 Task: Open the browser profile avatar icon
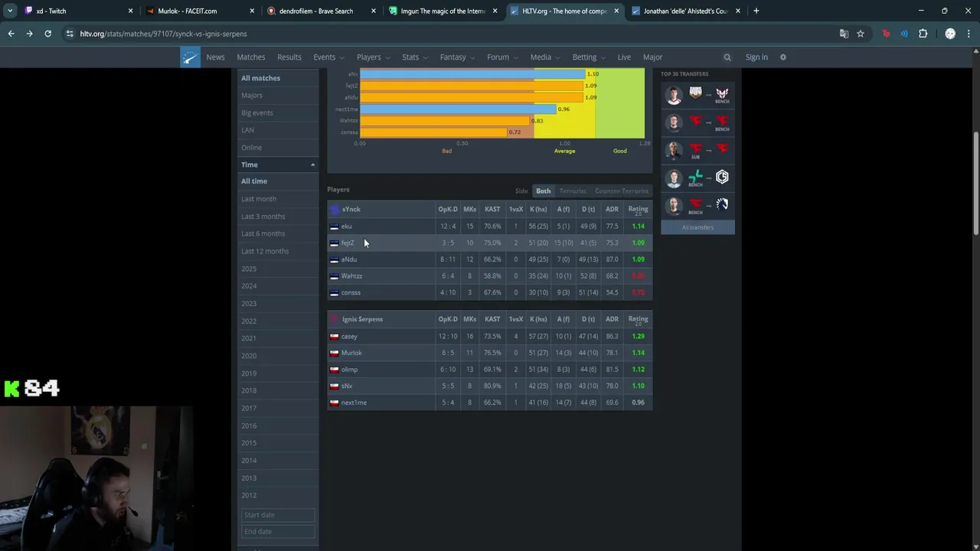click(x=950, y=34)
